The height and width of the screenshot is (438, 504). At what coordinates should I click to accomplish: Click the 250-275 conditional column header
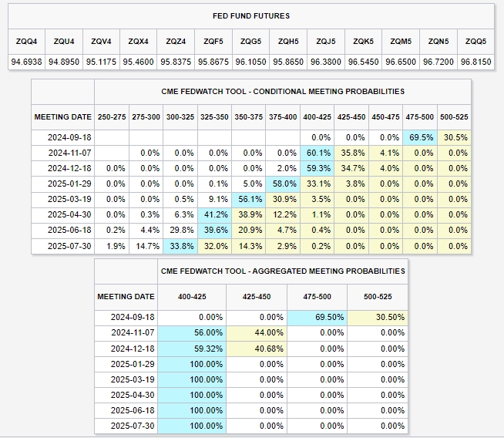pos(112,117)
